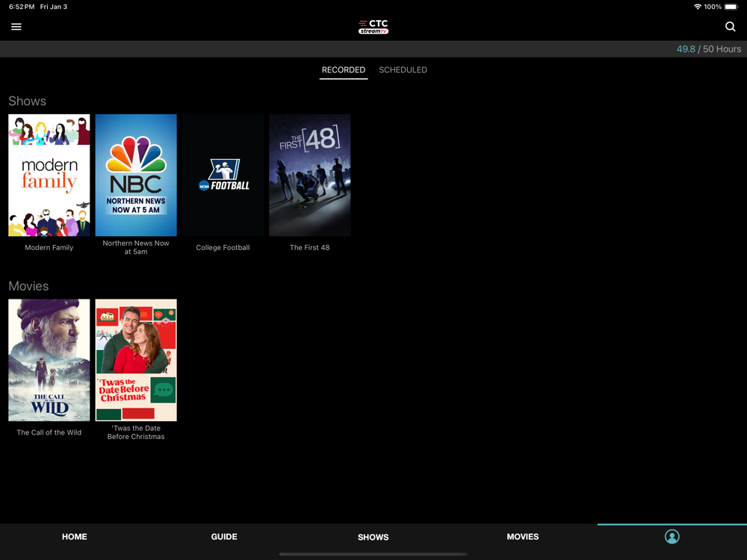The width and height of the screenshot is (747, 560).
Task: Tap the 100% battery percentage text
Action: point(713,7)
